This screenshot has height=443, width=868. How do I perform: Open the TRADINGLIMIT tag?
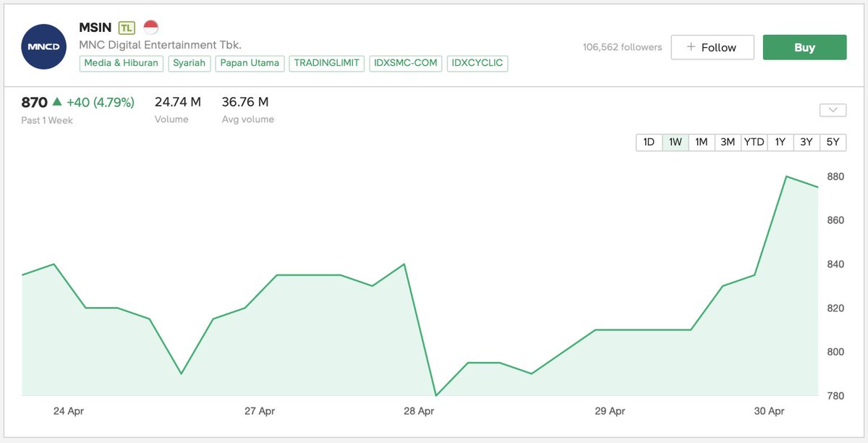click(x=327, y=63)
